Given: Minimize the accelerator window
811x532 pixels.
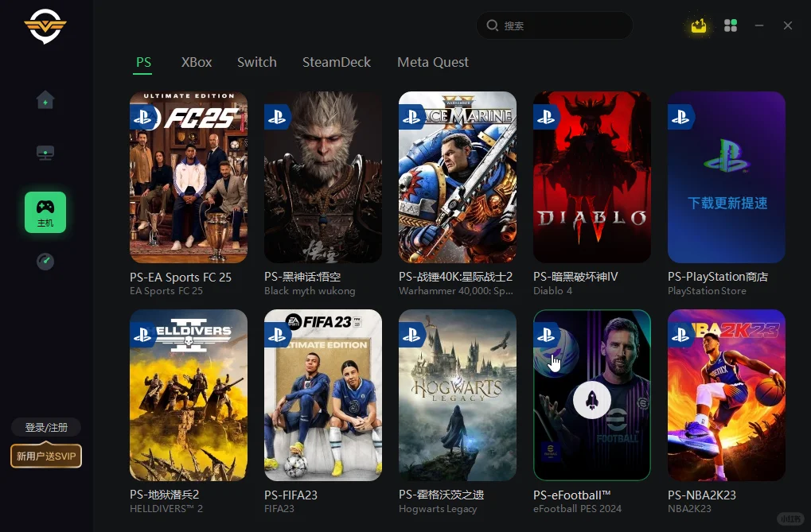Looking at the screenshot, I should (759, 25).
